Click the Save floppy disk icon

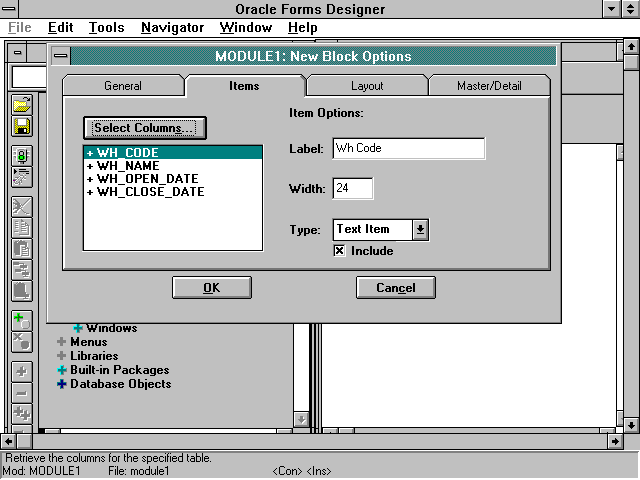pos(21,126)
